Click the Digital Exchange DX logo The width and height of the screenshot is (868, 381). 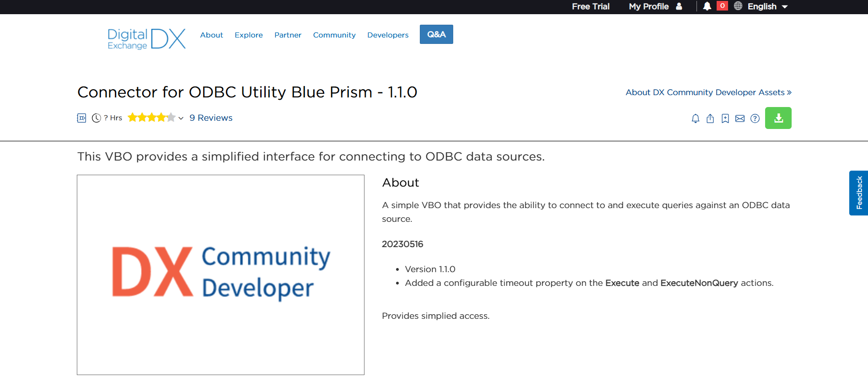tap(146, 39)
